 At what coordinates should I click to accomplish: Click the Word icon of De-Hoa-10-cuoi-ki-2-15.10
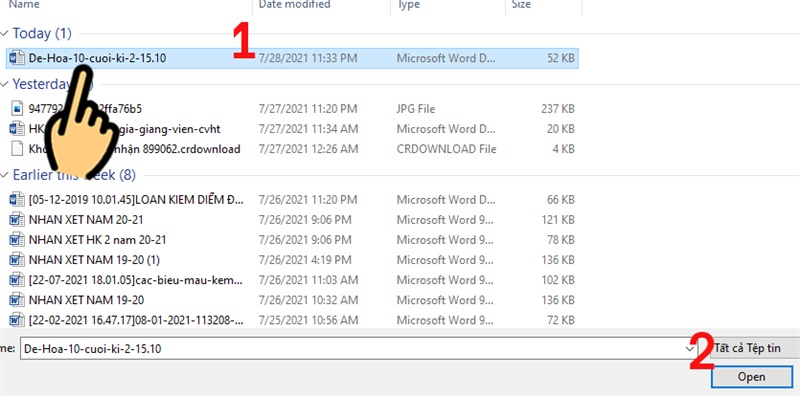17,58
